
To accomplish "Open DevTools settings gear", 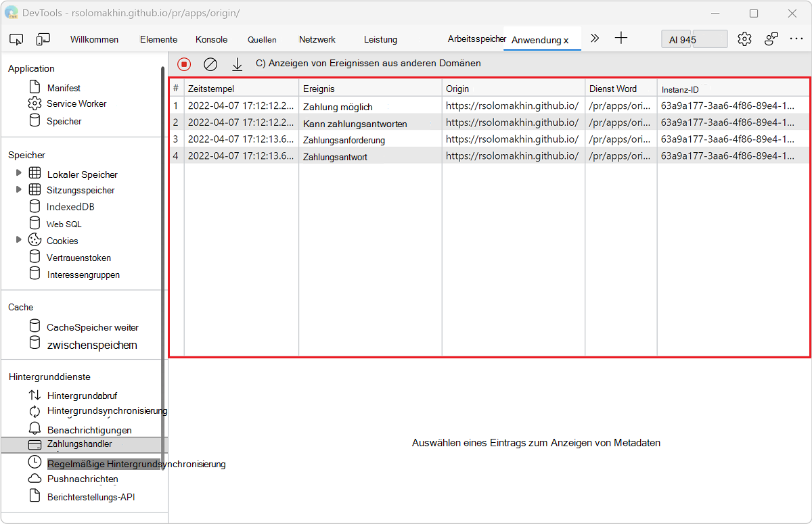I will (744, 39).
